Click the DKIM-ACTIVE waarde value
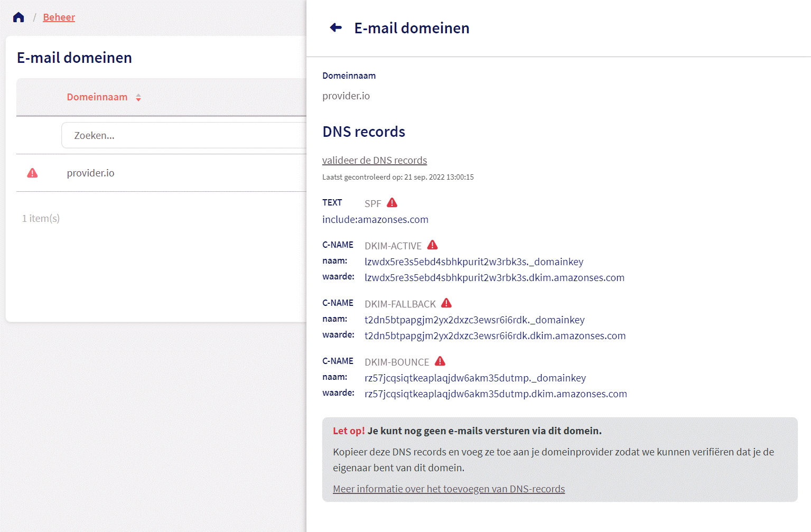 (495, 278)
